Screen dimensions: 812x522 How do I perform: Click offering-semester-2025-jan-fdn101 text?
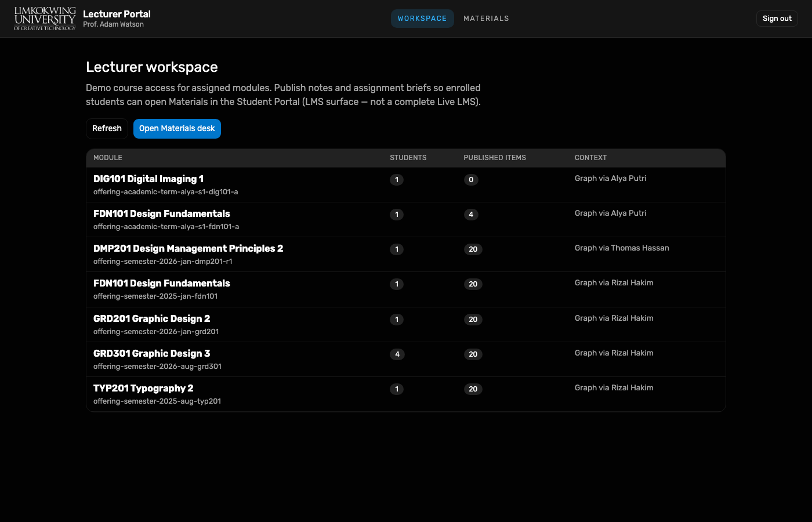pyautogui.click(x=155, y=296)
